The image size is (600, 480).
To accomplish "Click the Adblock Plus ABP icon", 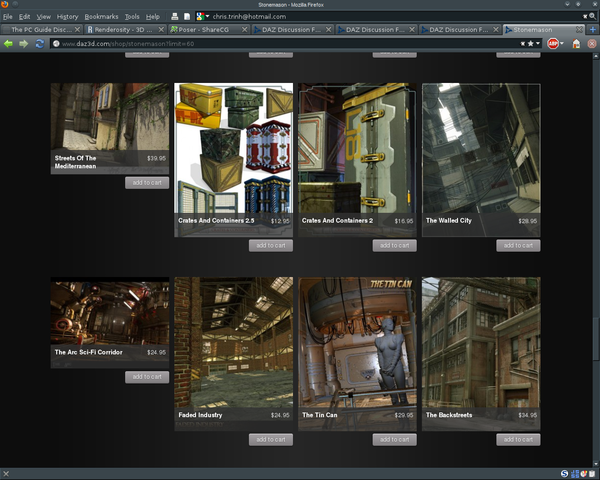I will (555, 44).
